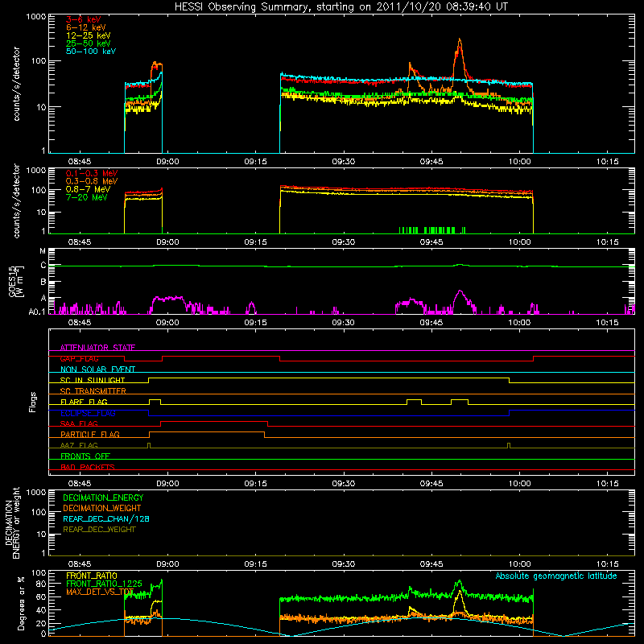Click the tallest orange 6-12 keV peak
The height and width of the screenshot is (644, 644).
point(460,40)
